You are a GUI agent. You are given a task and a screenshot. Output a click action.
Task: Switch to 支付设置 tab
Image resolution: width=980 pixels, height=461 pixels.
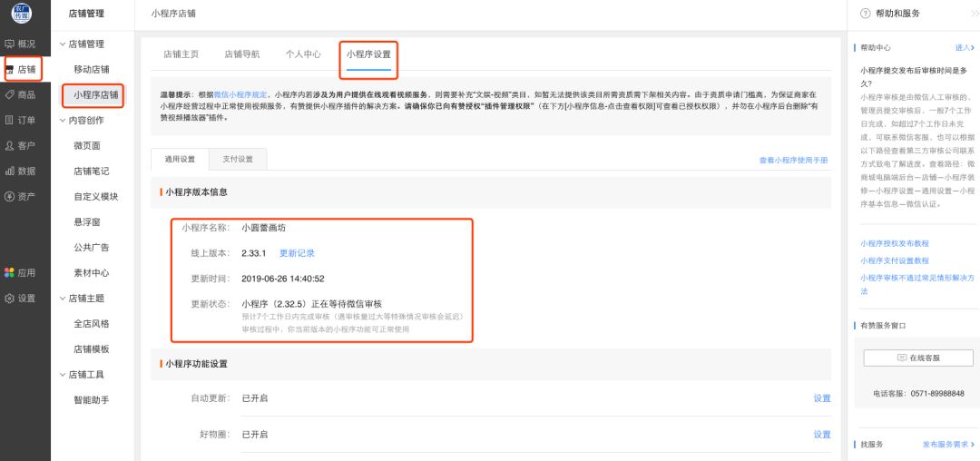tap(239, 160)
